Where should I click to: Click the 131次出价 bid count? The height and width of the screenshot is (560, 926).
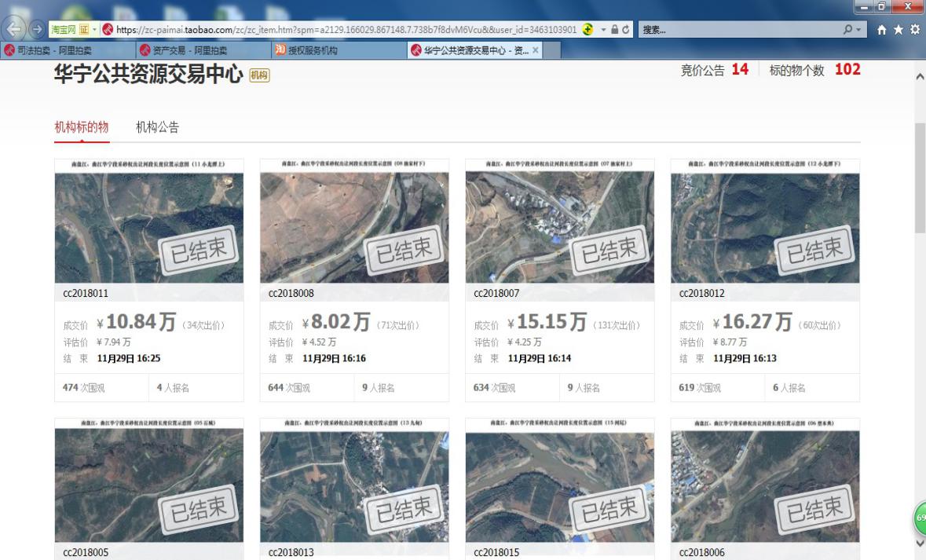click(617, 325)
